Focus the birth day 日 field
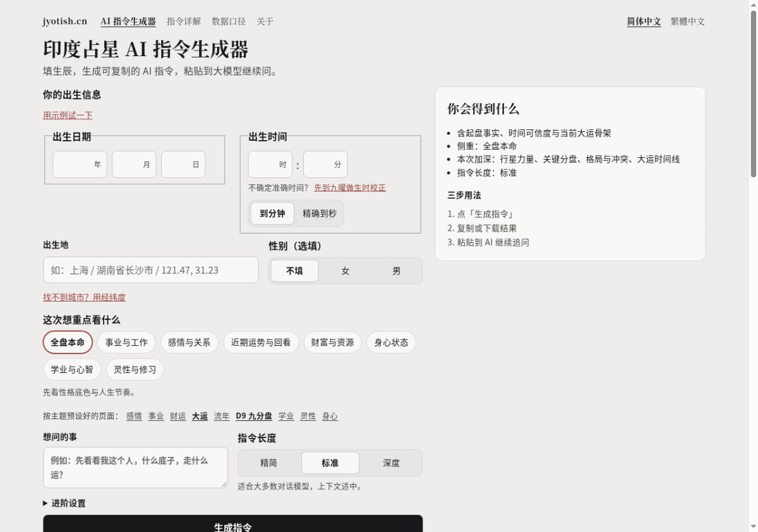 click(x=183, y=165)
